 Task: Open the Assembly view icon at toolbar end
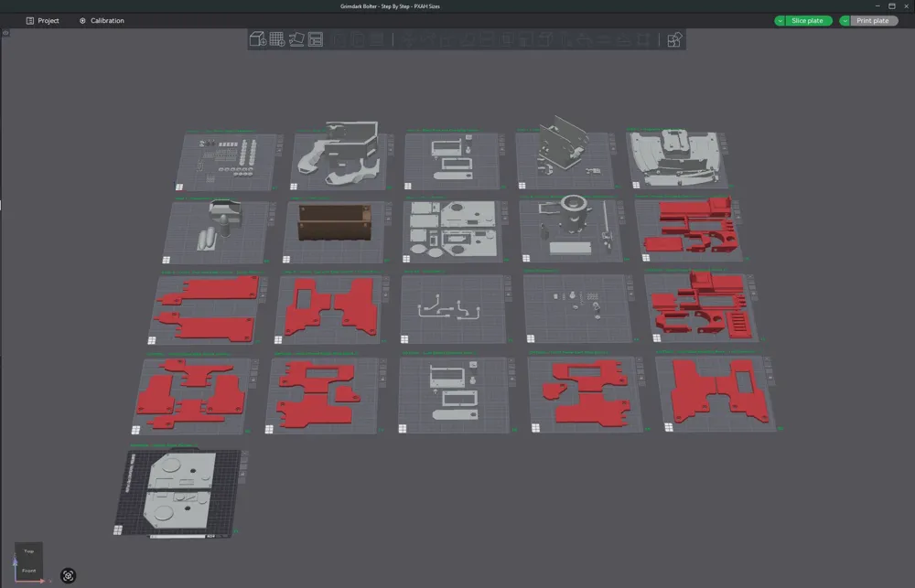coord(674,39)
